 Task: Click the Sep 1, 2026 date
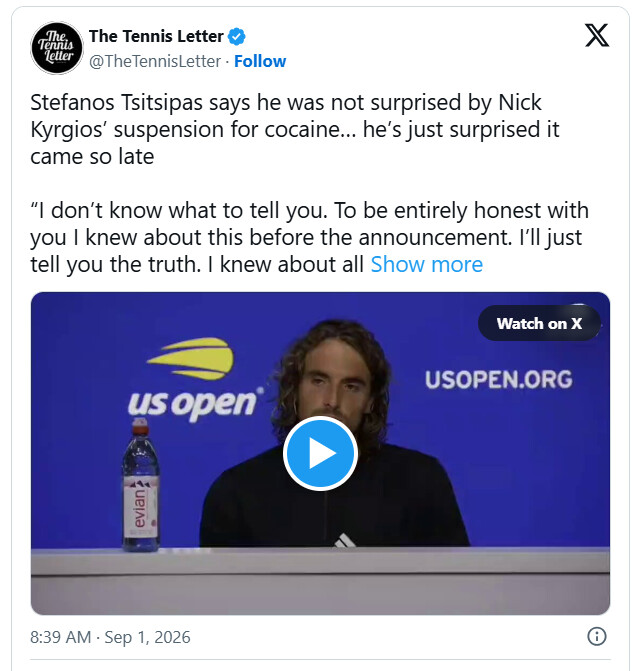148,637
